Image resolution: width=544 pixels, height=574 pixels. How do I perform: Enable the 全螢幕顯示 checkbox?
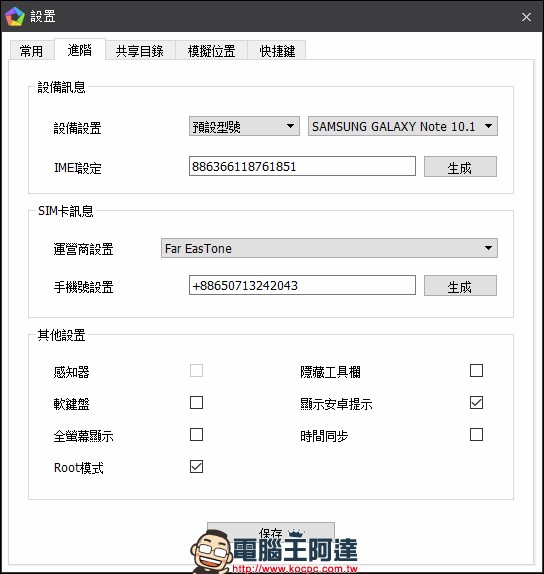pos(197,435)
